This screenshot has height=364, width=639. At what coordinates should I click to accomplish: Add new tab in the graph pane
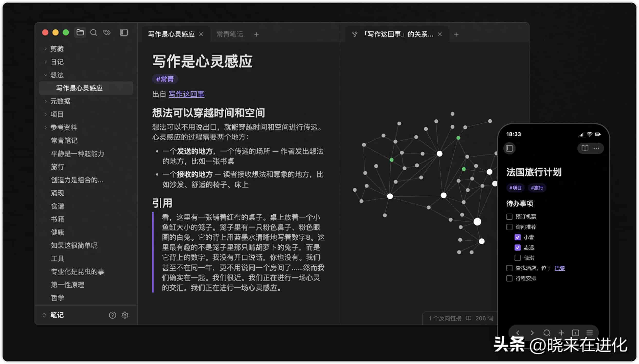pyautogui.click(x=456, y=34)
